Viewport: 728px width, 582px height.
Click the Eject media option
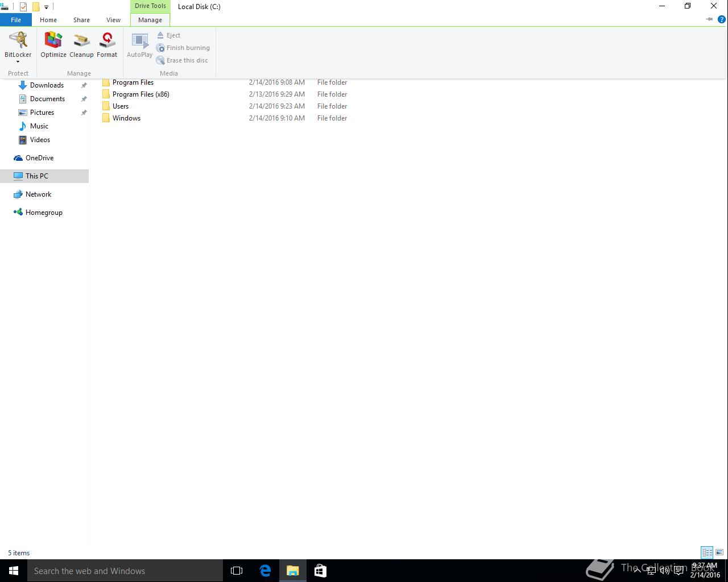[x=169, y=35]
